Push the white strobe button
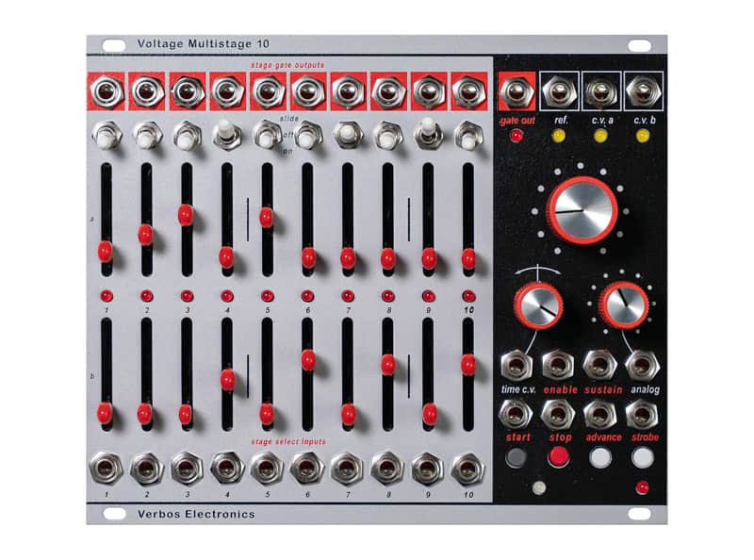Screen dimensions: 754x560 643,457
